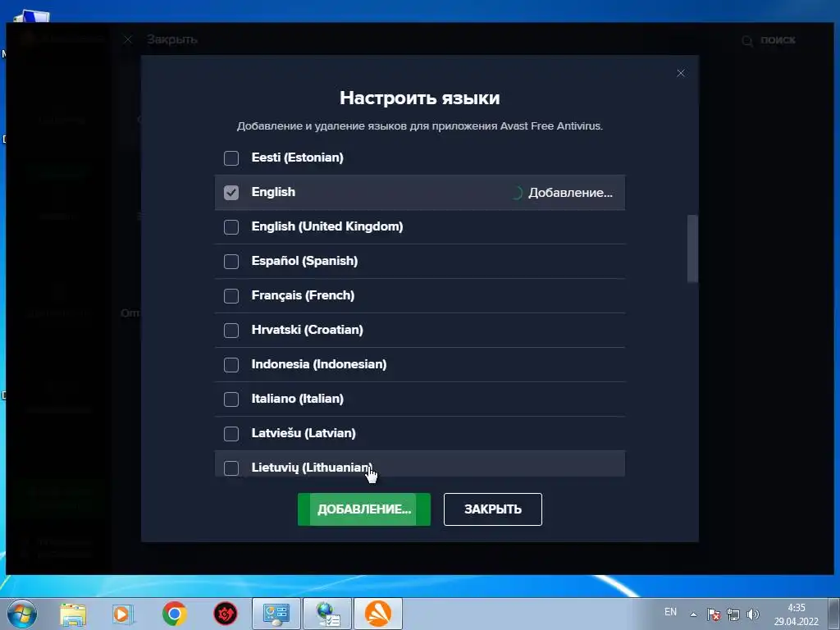Click the X icon beside Закрыть in Avast window
840x630 pixels.
[x=127, y=39]
